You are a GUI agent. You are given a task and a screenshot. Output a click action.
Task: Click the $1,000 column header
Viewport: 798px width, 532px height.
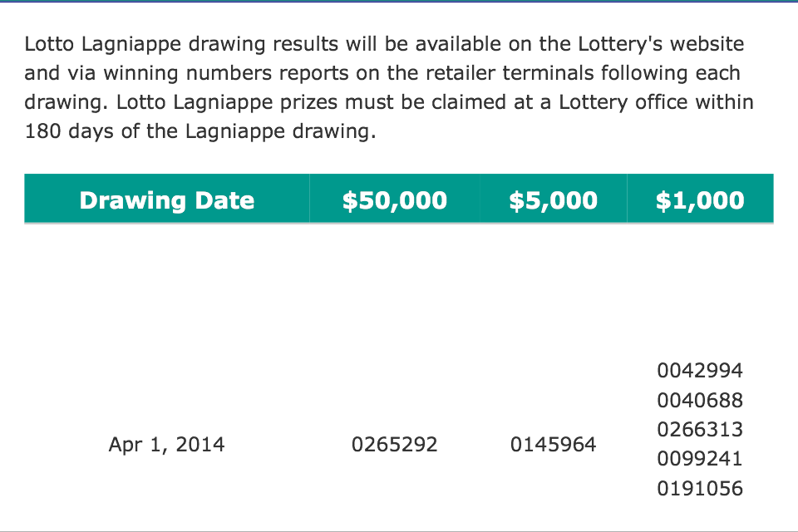tap(700, 200)
